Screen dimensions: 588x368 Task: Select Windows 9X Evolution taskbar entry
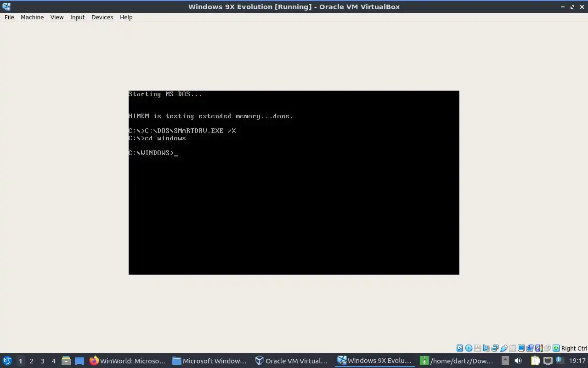[375, 361]
